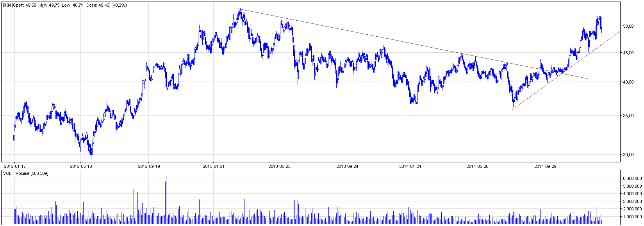
Task: Select the ascending trendline near chart end
Action: [566, 70]
